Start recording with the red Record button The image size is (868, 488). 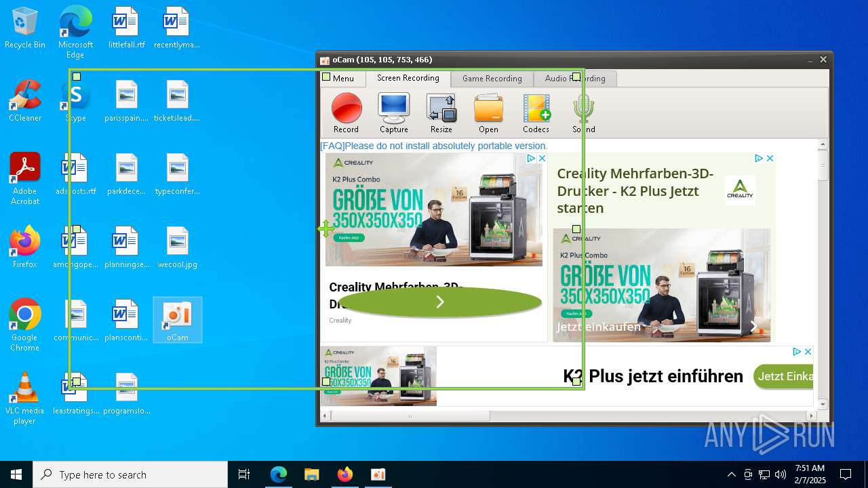coord(347,113)
